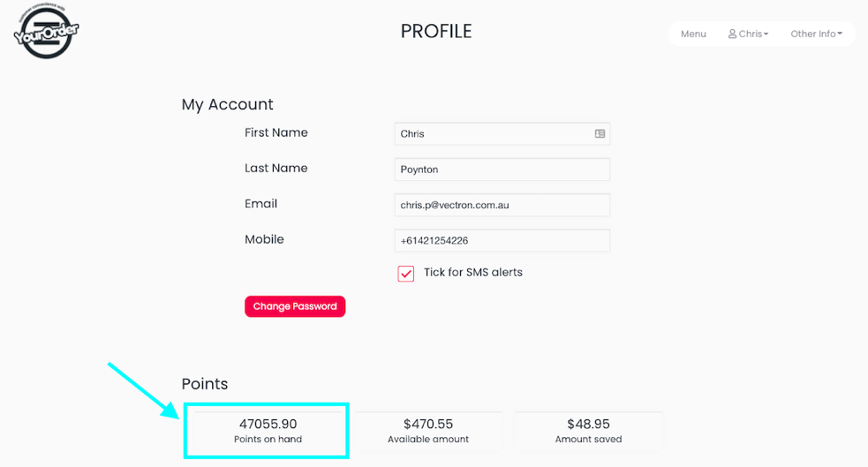This screenshot has width=868, height=467.
Task: Click the YourOrder logo
Action: coord(46,31)
